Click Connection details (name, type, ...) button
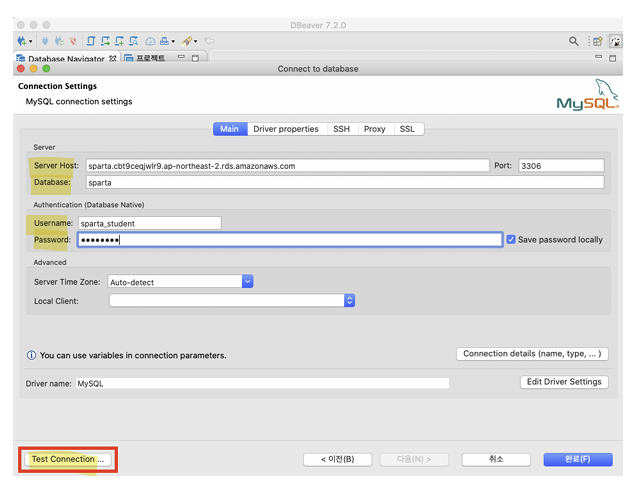 point(532,354)
